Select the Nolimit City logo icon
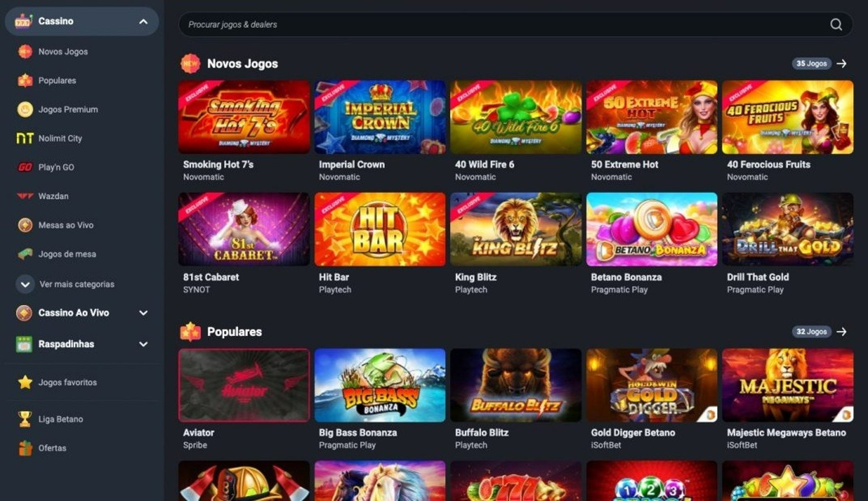The height and width of the screenshot is (501, 868). (25, 138)
